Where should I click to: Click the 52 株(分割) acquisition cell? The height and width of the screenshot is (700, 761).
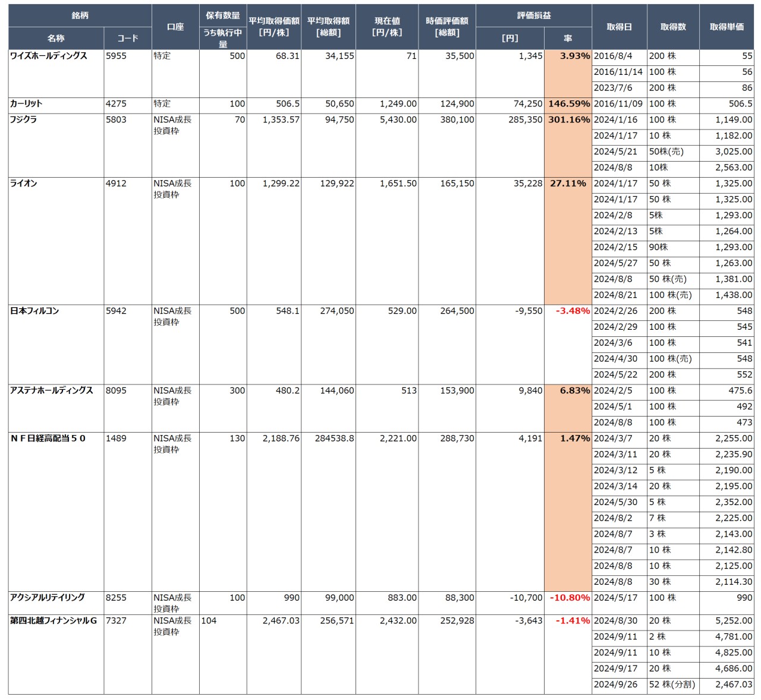672,685
